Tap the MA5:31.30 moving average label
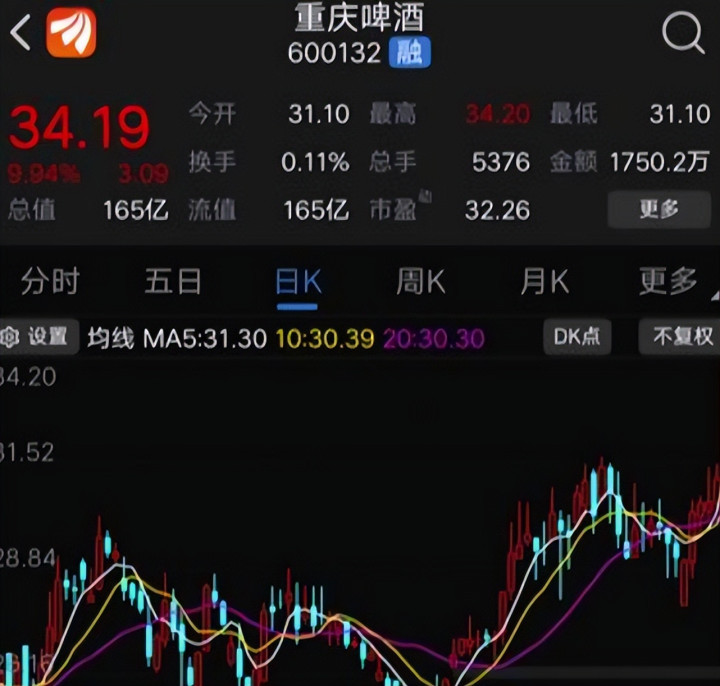This screenshot has height=686, width=720. 205,339
